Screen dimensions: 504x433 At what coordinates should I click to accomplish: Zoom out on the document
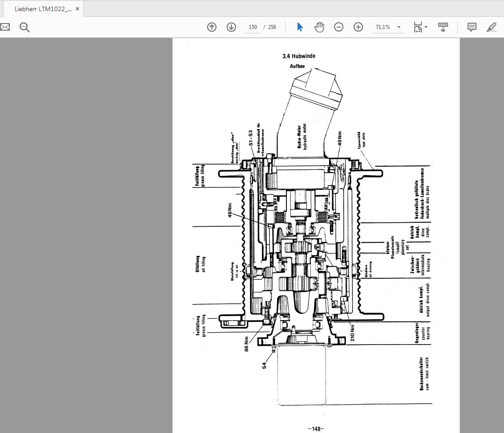[x=338, y=27]
